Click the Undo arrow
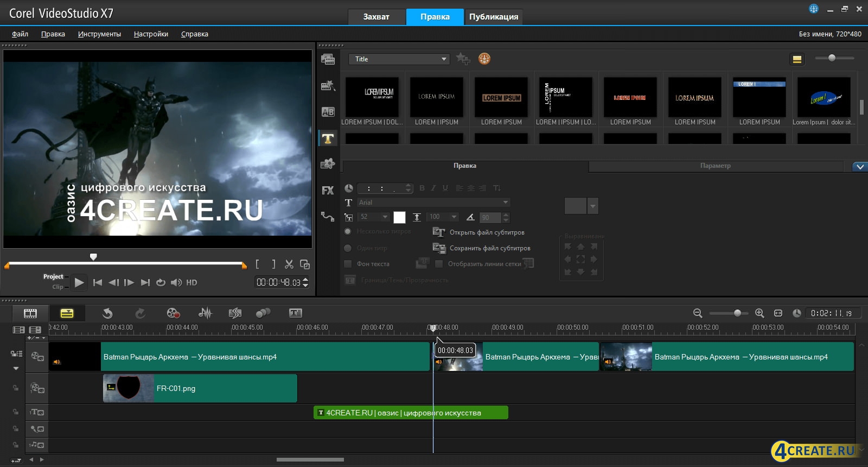This screenshot has height=467, width=868. (107, 313)
